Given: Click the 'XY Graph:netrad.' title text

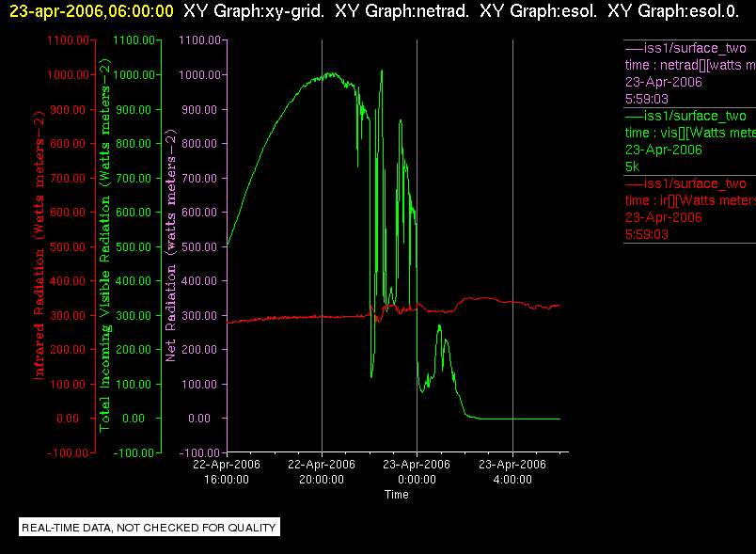Looking at the screenshot, I should 402,11.
